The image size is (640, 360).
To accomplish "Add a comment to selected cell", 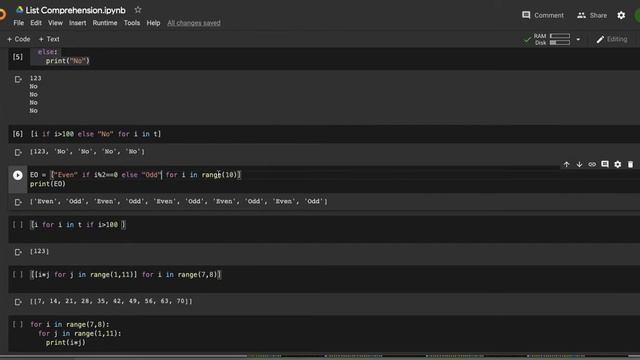I will pos(605,164).
